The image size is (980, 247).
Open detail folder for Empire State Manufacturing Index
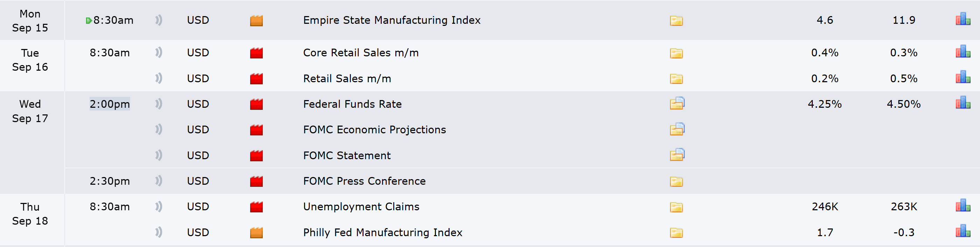(676, 21)
